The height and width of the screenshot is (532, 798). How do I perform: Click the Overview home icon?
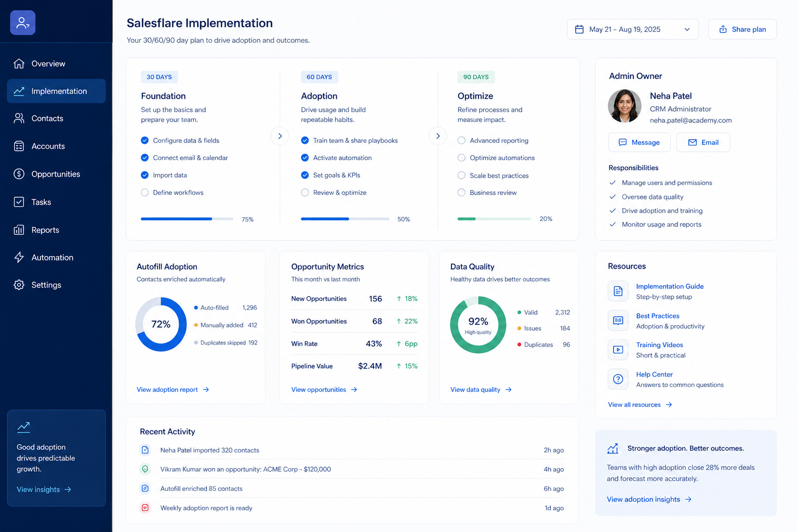(19, 63)
